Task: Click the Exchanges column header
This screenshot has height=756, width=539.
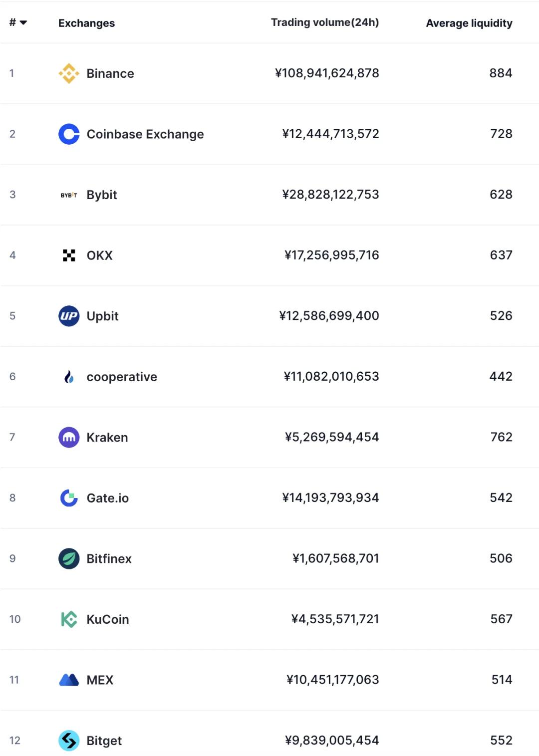Action: tap(86, 22)
